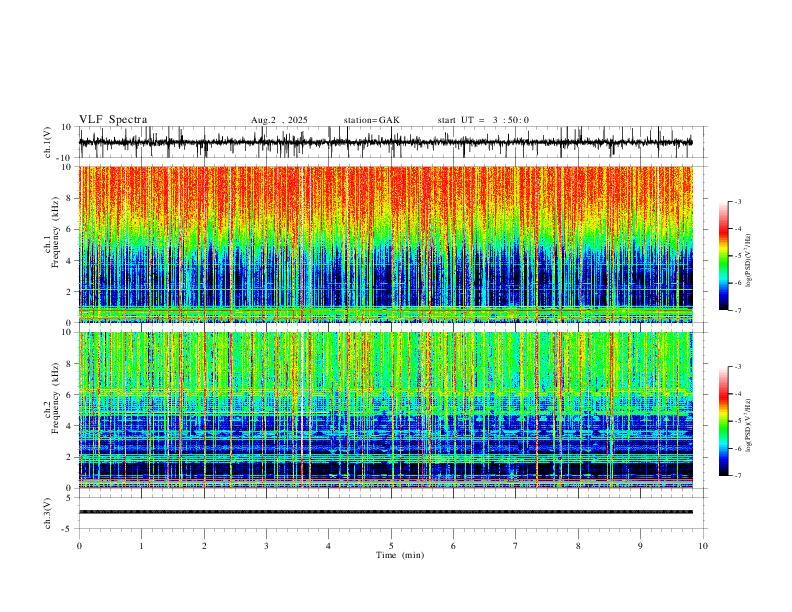Click the "2" kHz tick on the ch.2 spectrogram axis
This screenshot has height=612, width=792.
tap(69, 457)
